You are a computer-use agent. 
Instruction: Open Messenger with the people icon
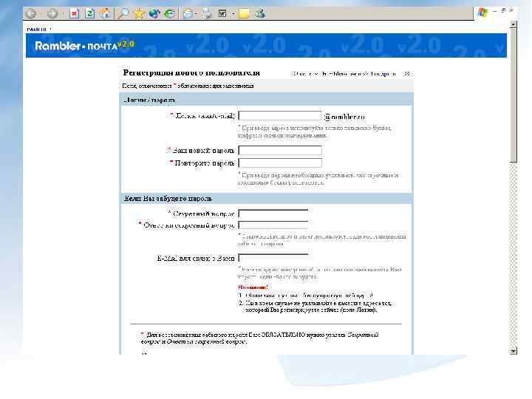[x=260, y=13]
